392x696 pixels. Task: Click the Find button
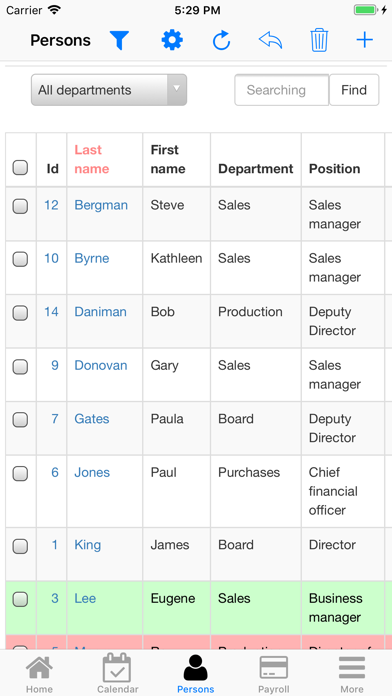click(x=354, y=90)
